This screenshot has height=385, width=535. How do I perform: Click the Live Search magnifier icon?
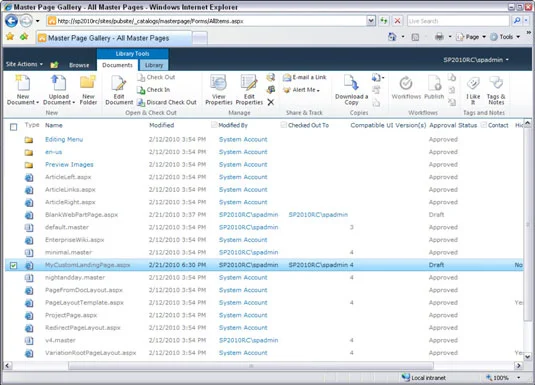tap(517, 21)
